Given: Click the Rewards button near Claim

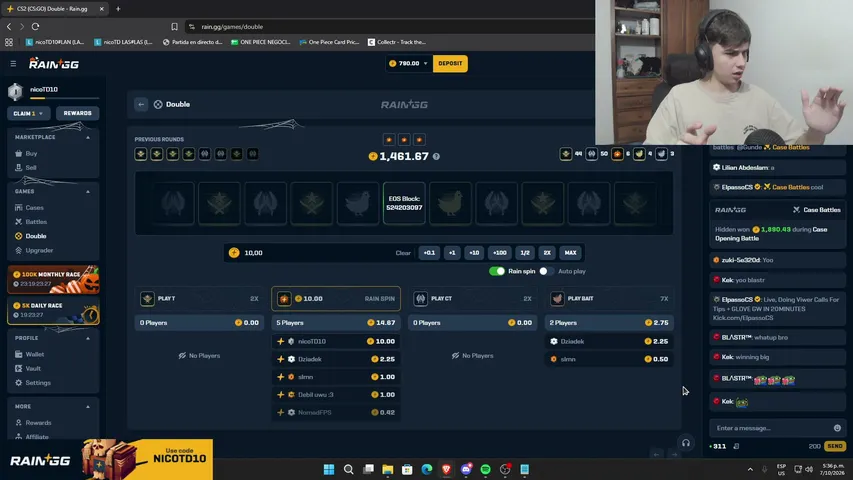Looking at the screenshot, I should [77, 113].
